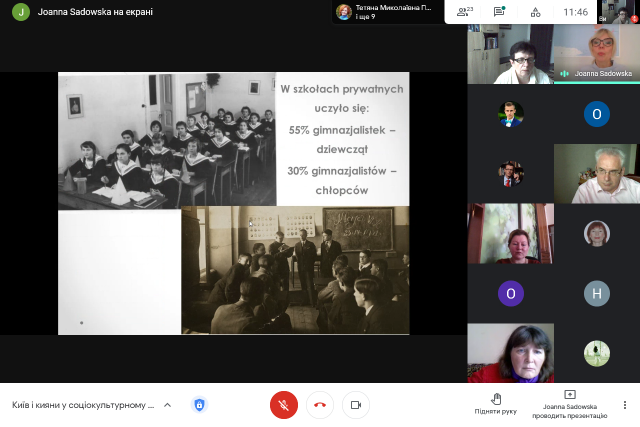Click the red hang up call button
Image resolution: width=640 pixels, height=427 pixels.
pos(320,405)
